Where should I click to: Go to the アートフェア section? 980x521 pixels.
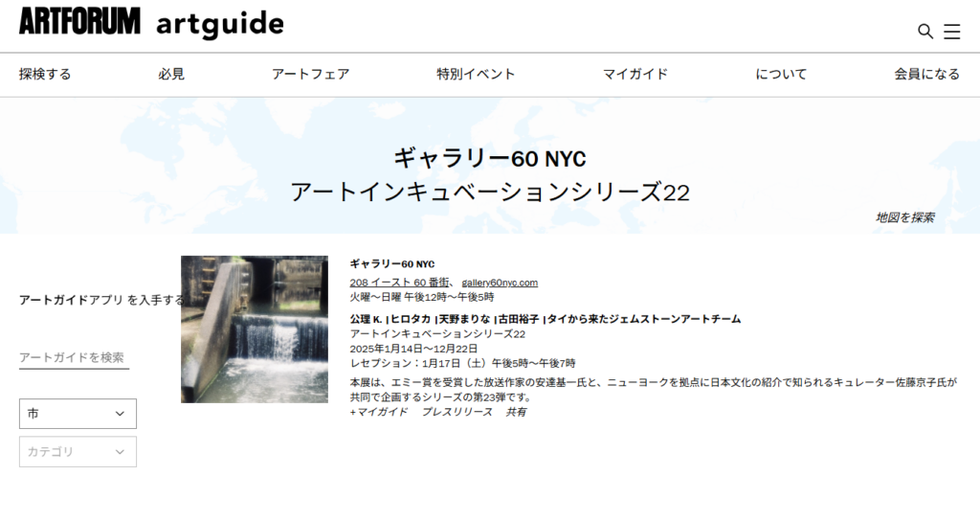[310, 74]
